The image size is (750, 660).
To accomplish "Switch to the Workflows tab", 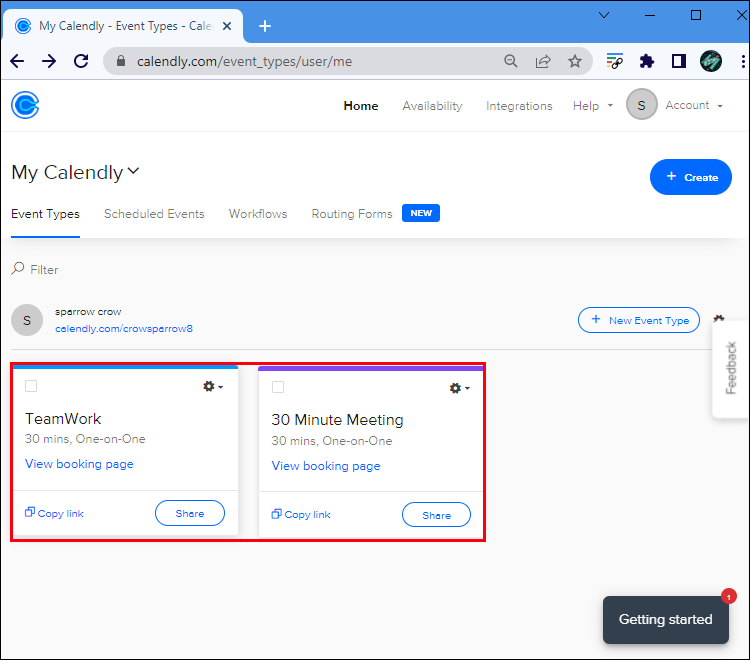I will [x=258, y=214].
